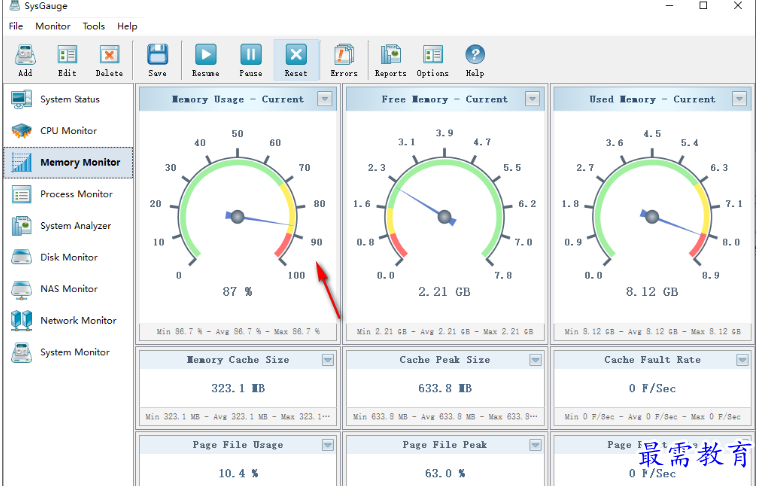
Task: Click the 10.4 % page file usage value
Action: click(238, 473)
